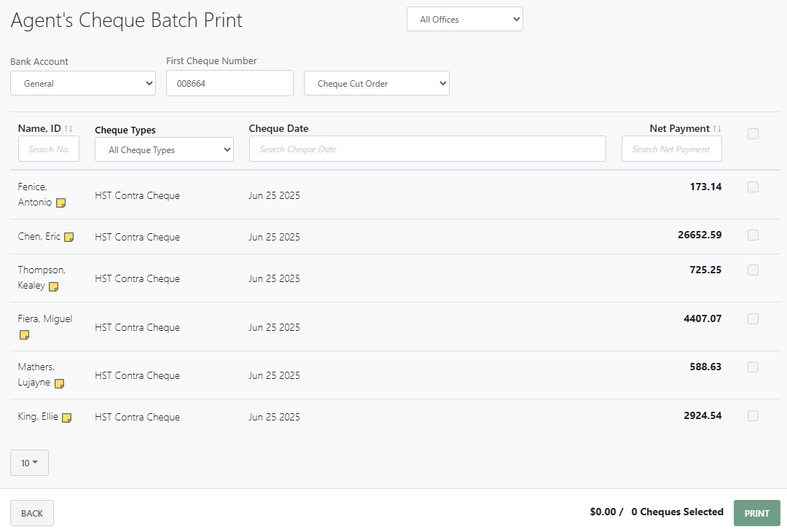The height and width of the screenshot is (532, 787).
Task: Open the rows-per-page 10 selector
Action: coord(30,463)
